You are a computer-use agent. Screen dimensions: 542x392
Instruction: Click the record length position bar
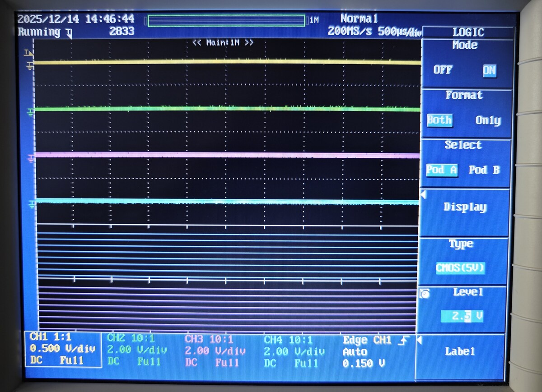226,21
